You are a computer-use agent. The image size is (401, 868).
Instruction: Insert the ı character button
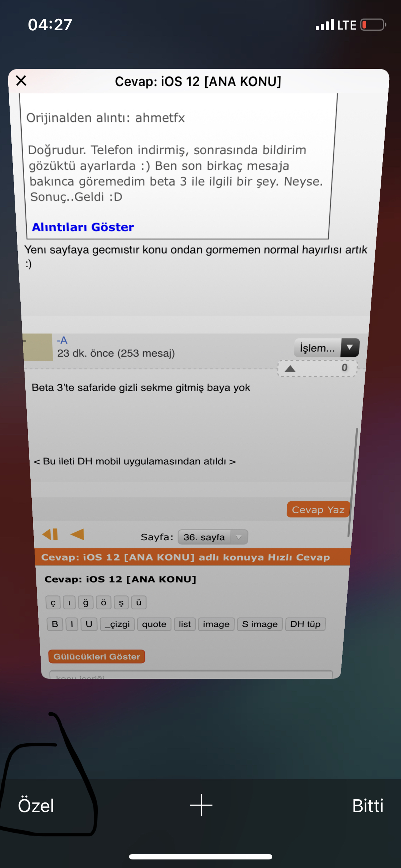(69, 603)
